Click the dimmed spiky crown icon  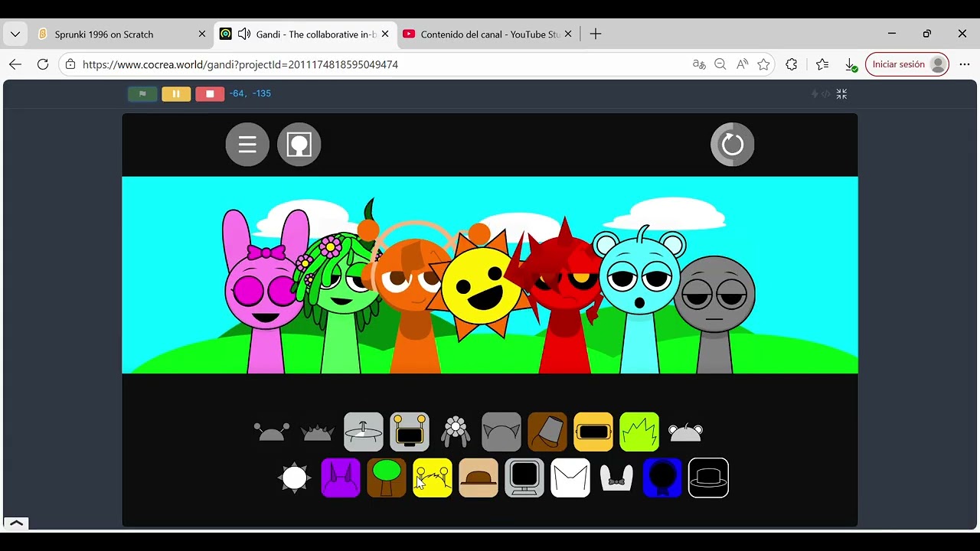(x=318, y=433)
